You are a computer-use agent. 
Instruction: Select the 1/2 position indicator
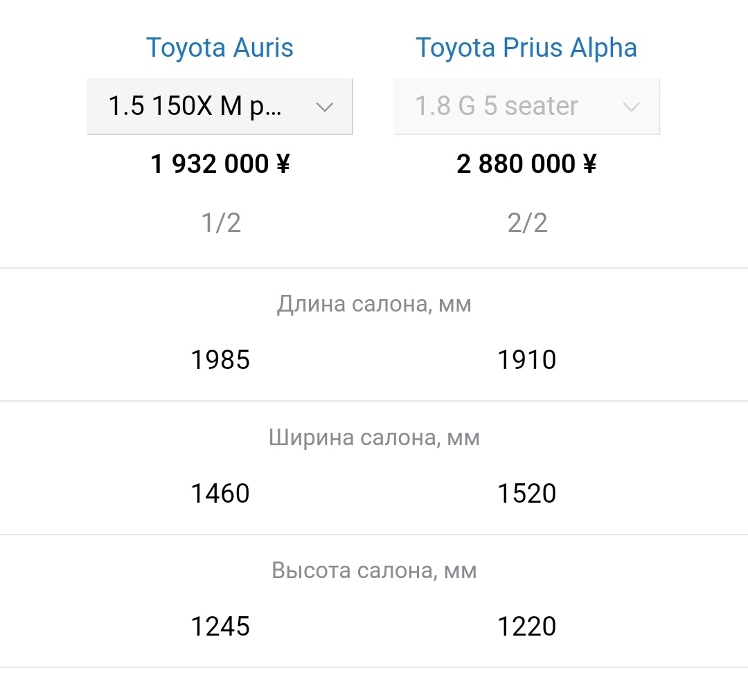click(x=221, y=223)
